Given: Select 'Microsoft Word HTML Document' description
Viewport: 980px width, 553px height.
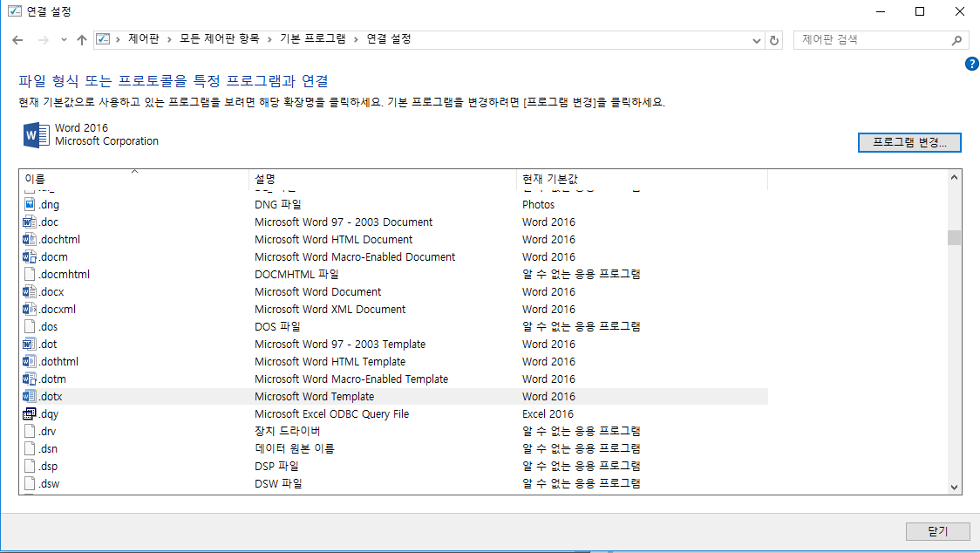Looking at the screenshot, I should pyautogui.click(x=333, y=240).
